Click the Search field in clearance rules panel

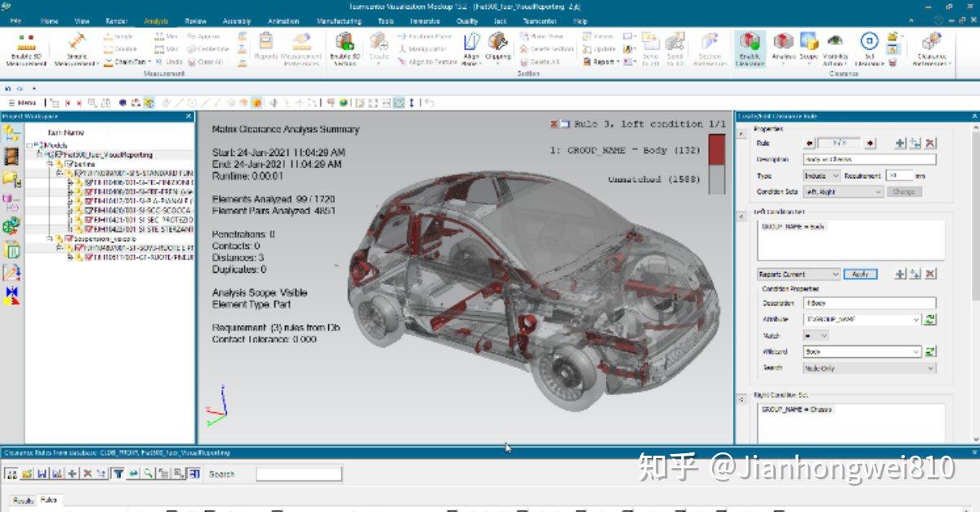(x=299, y=474)
